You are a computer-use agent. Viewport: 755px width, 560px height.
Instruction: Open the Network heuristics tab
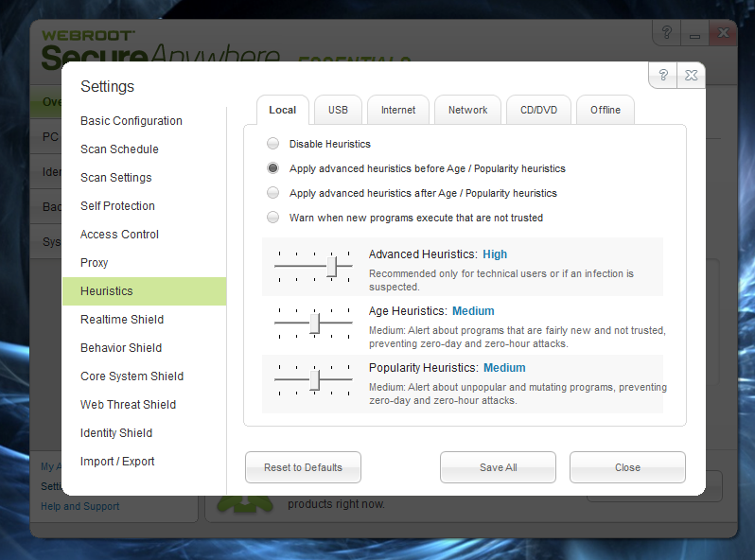point(468,110)
